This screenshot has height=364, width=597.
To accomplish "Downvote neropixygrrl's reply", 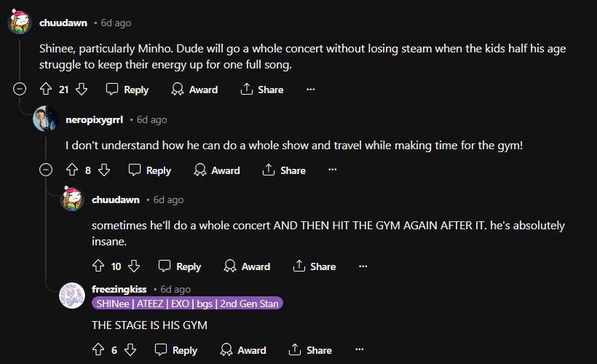I will tap(104, 170).
